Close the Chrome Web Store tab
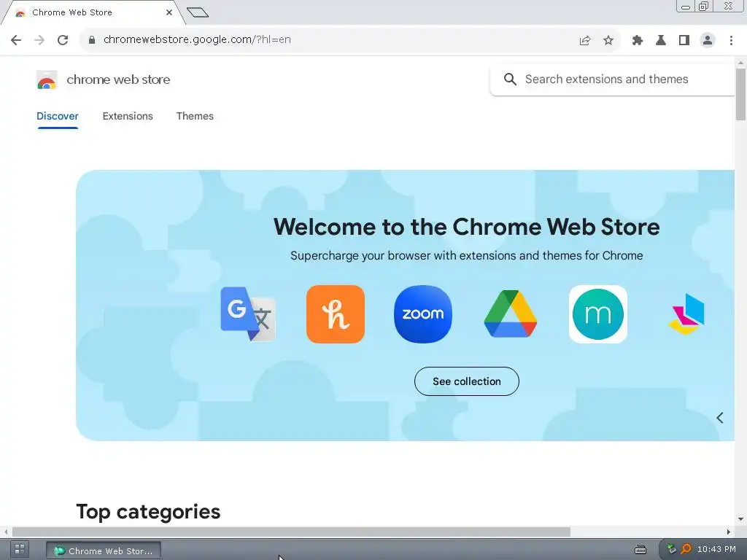This screenshot has width=747, height=560. point(169,12)
